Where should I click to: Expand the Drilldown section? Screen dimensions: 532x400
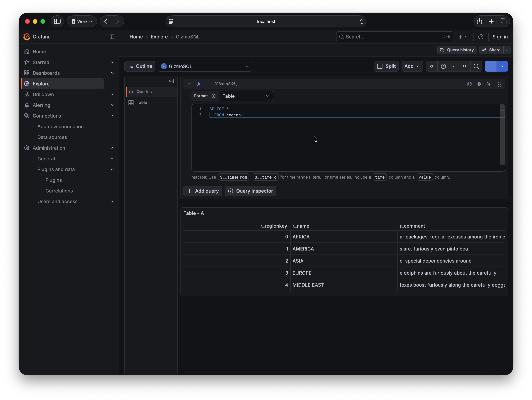(112, 94)
